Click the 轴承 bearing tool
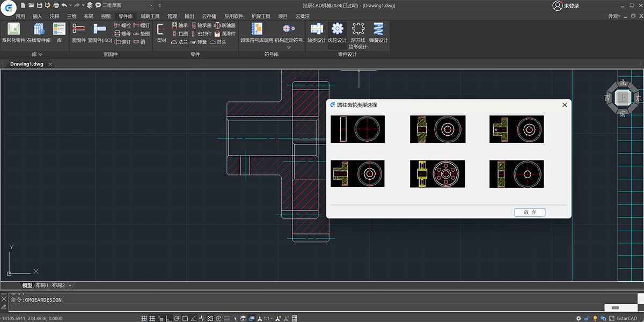 (179, 25)
